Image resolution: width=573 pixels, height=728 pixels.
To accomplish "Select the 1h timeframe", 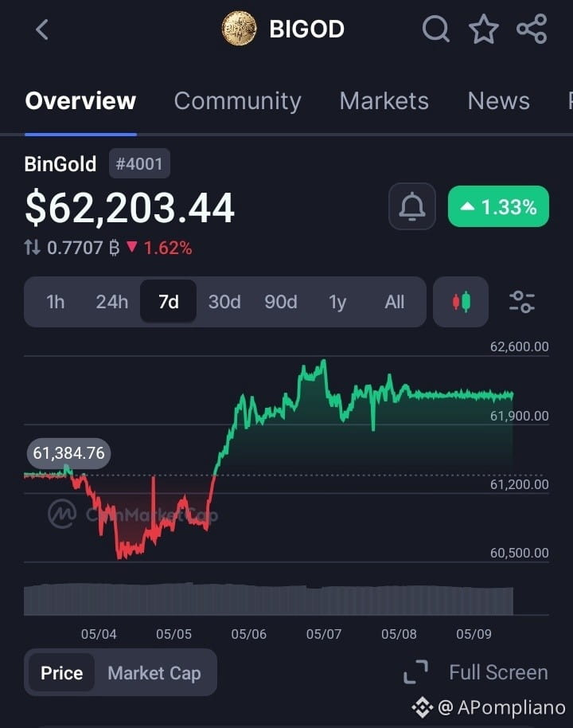I will pos(55,302).
